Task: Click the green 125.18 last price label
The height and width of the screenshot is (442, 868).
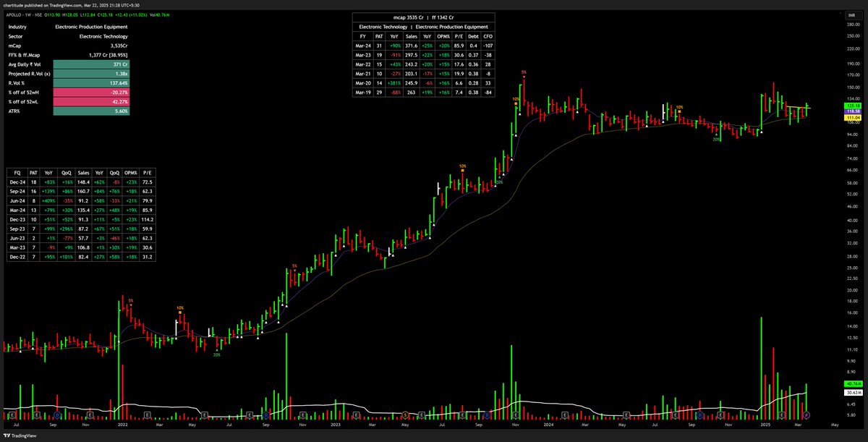Action: click(x=851, y=106)
